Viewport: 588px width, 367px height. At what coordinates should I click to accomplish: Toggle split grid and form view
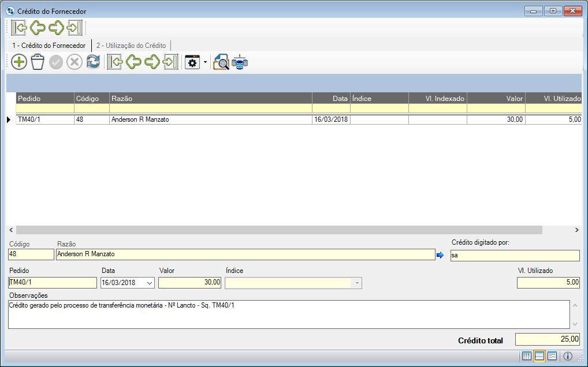539,356
